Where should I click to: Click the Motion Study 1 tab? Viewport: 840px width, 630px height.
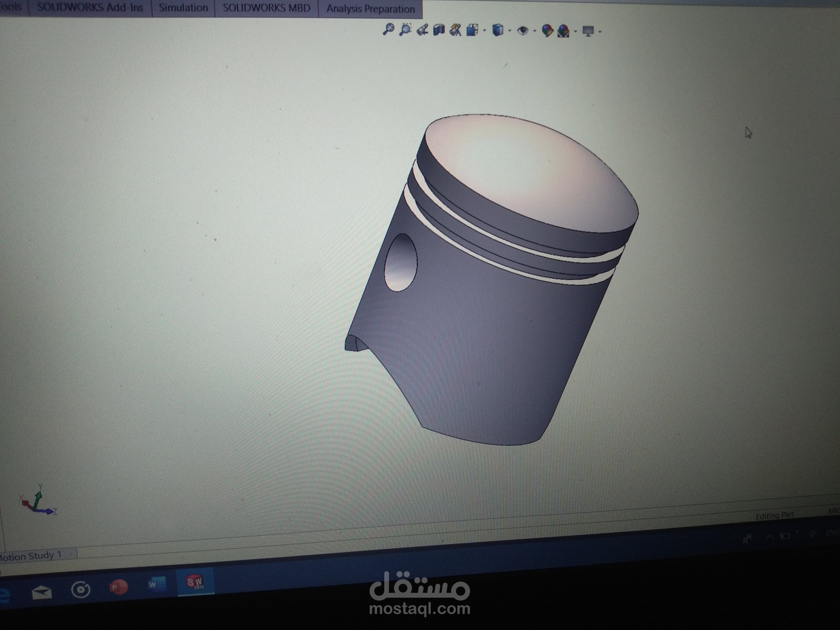[x=30, y=556]
